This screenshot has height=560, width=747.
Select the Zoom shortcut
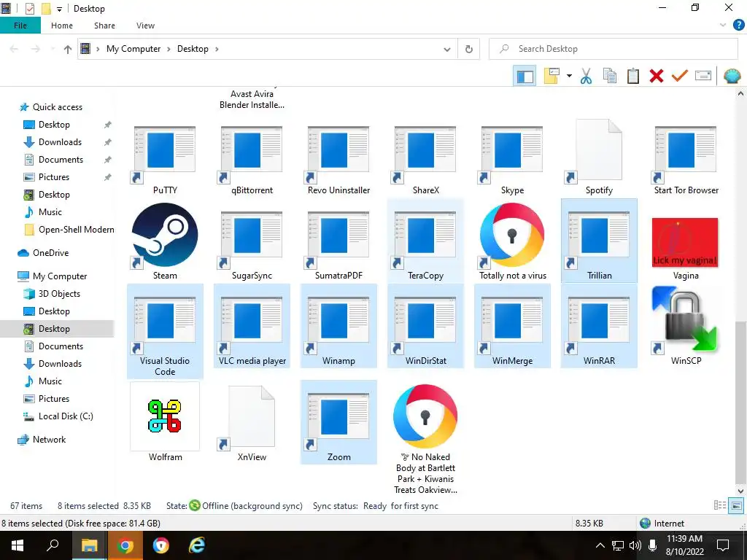(x=338, y=422)
